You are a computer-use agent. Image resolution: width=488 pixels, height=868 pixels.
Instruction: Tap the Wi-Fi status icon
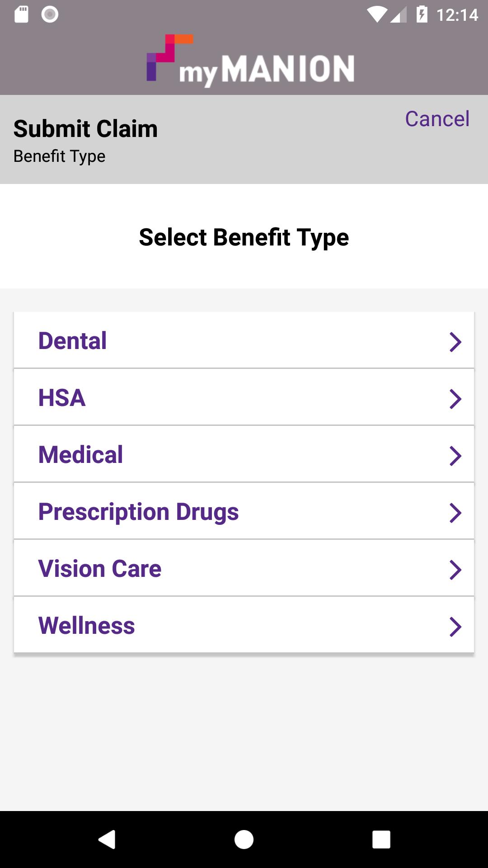(x=376, y=15)
